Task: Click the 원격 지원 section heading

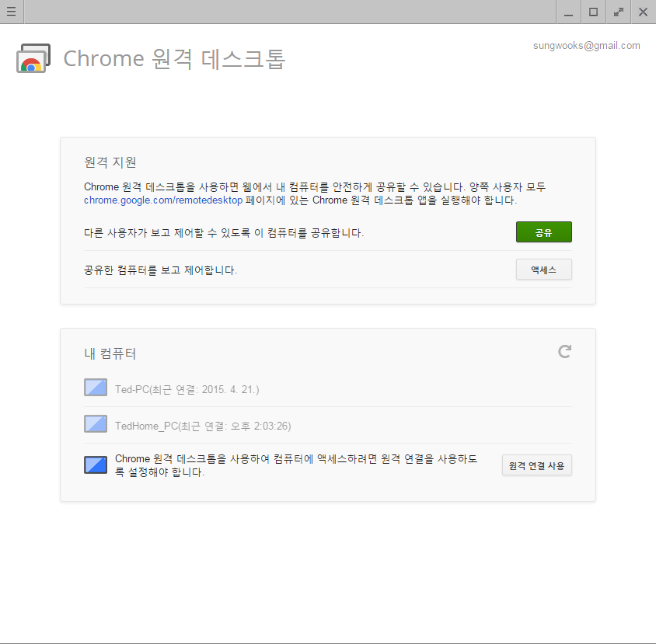Action: 110,162
